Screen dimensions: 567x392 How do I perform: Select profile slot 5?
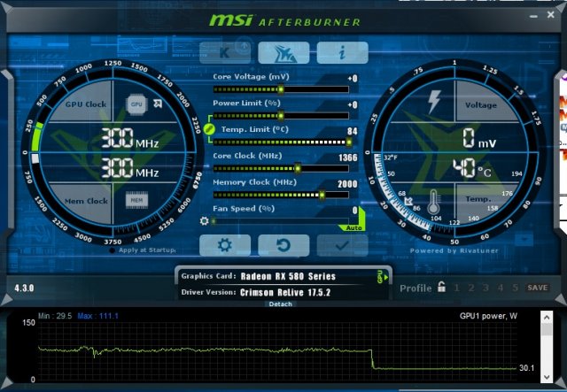[x=514, y=288]
